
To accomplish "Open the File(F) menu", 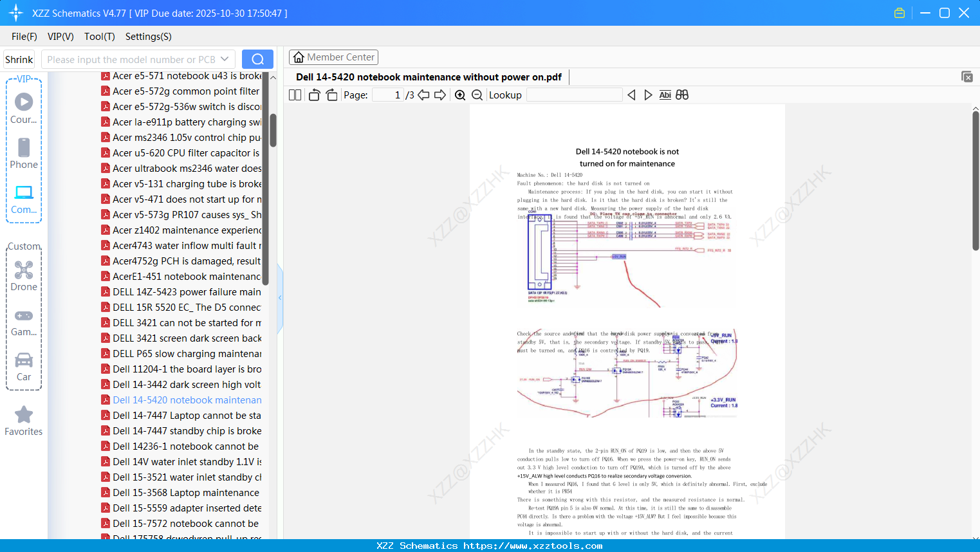I will point(24,37).
